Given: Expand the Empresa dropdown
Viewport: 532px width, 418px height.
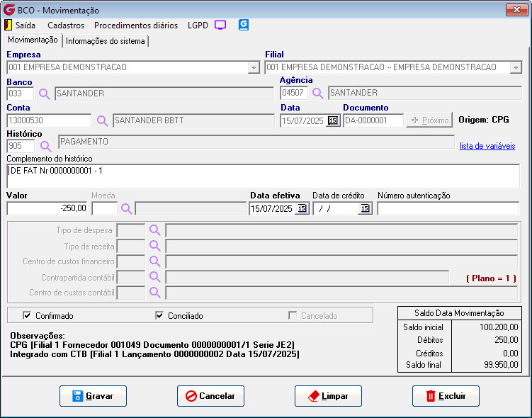Looking at the screenshot, I should (254, 67).
